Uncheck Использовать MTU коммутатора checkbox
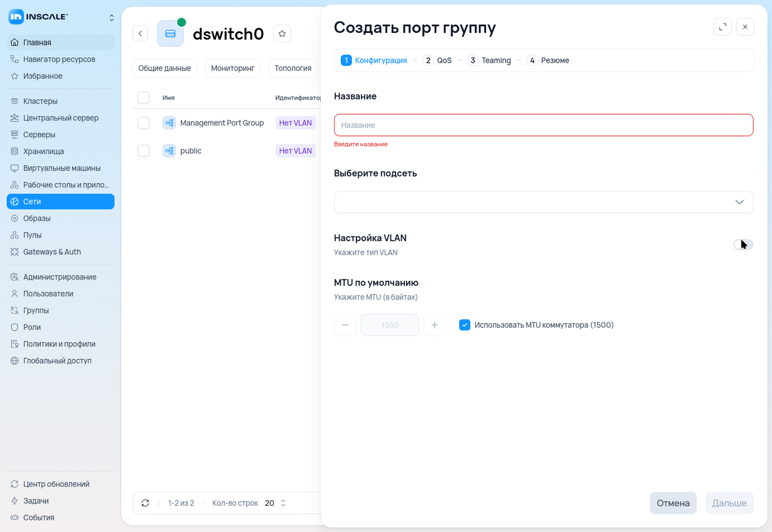Image resolution: width=772 pixels, height=532 pixels. (465, 325)
